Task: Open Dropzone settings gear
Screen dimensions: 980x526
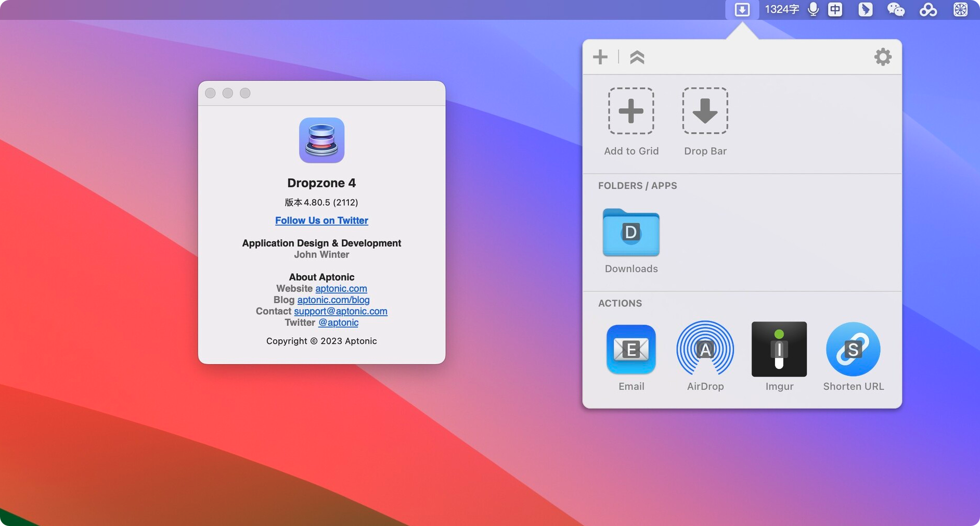Action: [883, 57]
